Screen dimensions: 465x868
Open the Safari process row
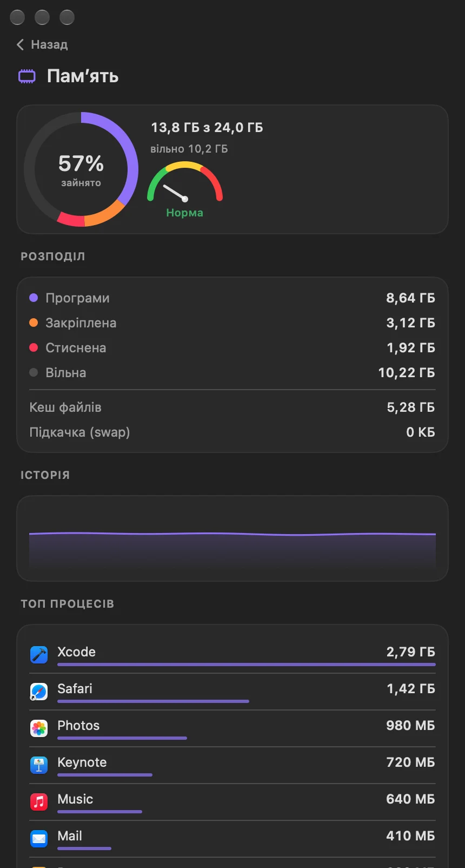click(232, 692)
